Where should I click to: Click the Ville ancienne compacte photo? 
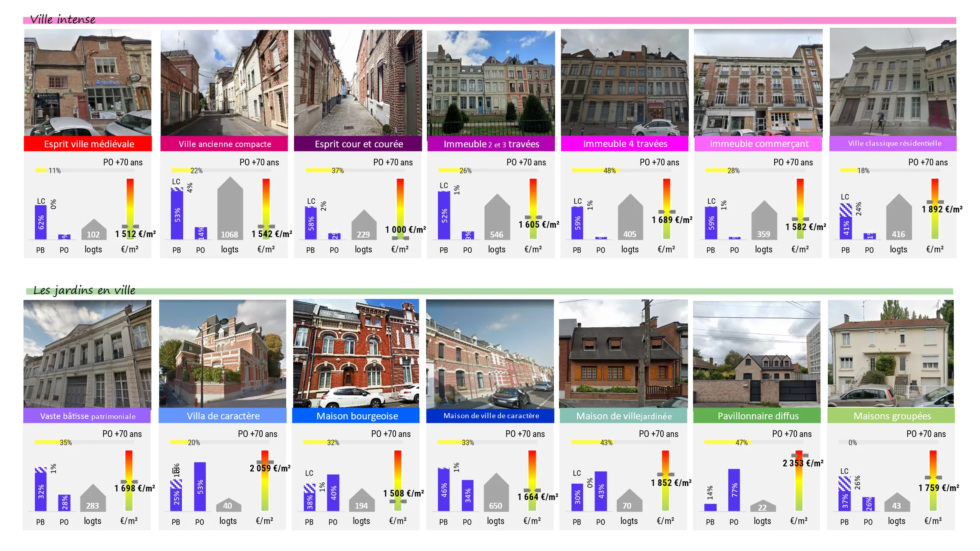(x=224, y=82)
